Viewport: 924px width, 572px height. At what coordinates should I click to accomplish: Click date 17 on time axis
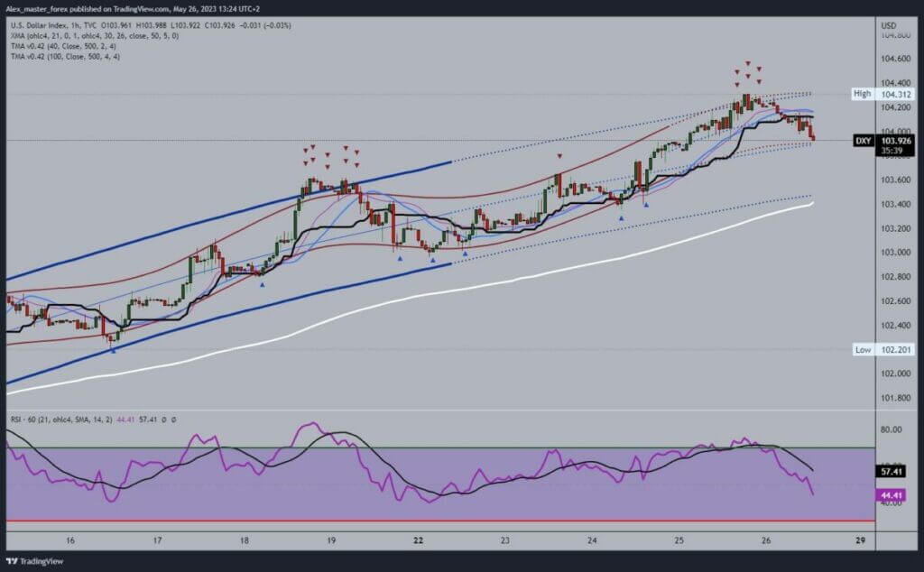pos(157,540)
